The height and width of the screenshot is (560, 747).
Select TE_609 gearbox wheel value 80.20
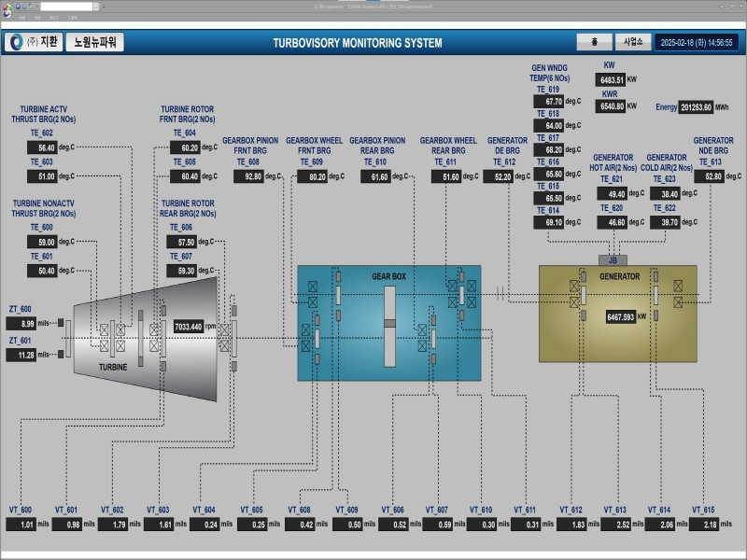click(312, 176)
